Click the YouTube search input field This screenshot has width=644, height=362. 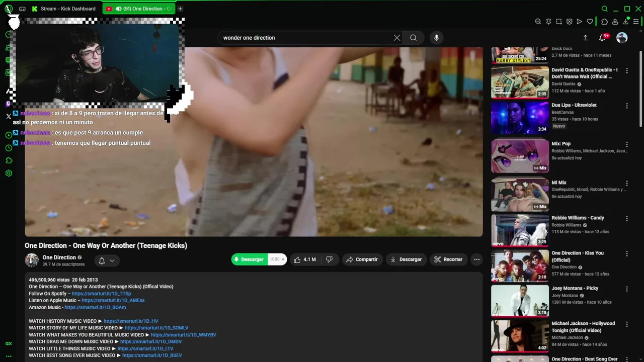pyautogui.click(x=307, y=38)
